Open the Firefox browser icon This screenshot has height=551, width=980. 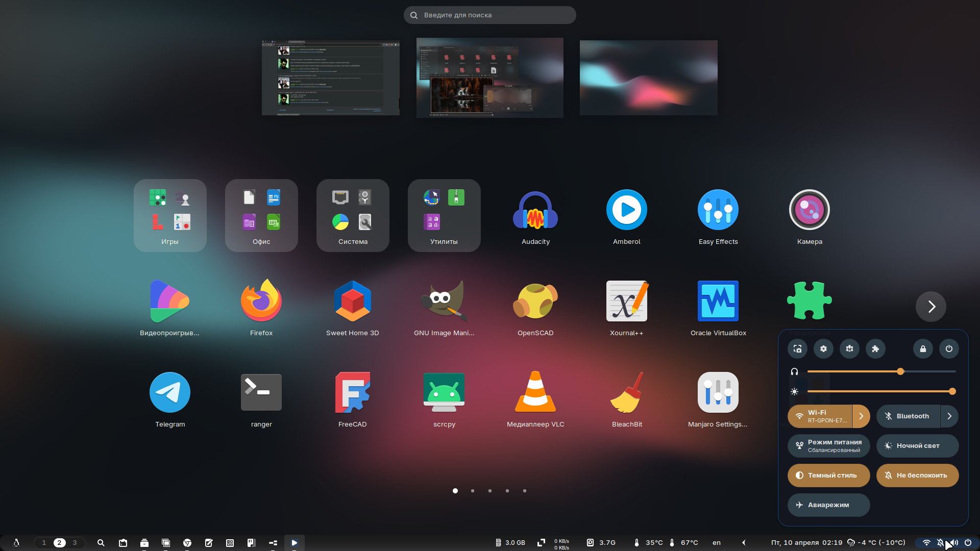[x=261, y=301]
